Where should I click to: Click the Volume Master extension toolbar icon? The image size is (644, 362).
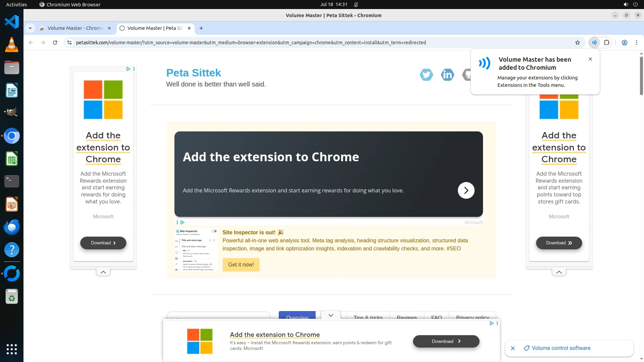click(x=594, y=43)
